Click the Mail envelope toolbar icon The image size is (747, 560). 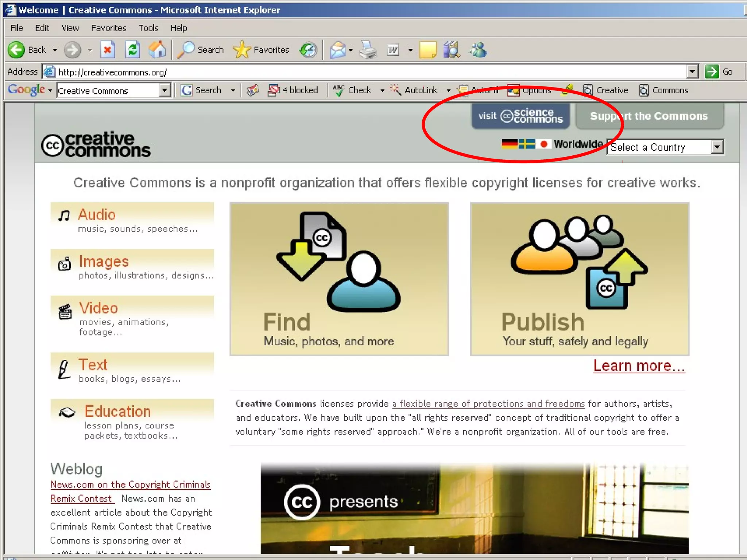337,50
